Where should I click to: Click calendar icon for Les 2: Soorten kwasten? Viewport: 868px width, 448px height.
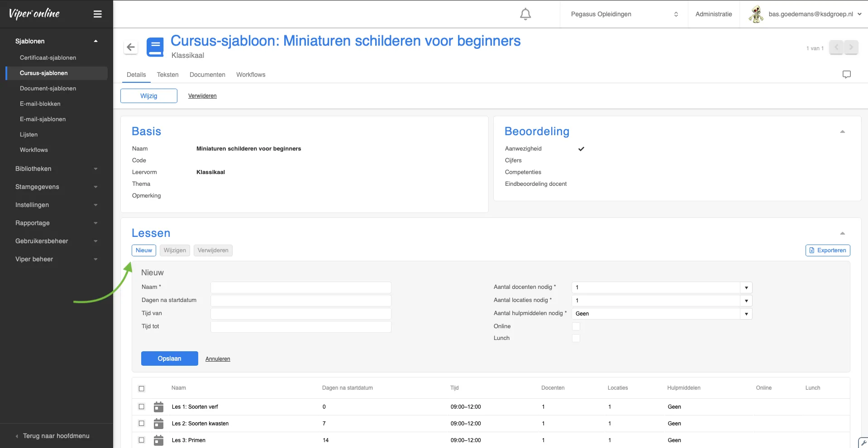pos(158,424)
